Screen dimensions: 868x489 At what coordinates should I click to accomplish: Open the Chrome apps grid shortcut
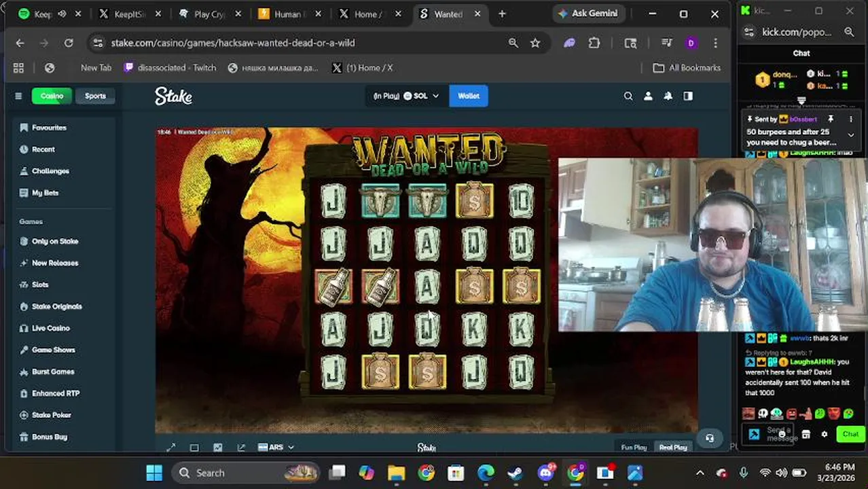(x=18, y=68)
